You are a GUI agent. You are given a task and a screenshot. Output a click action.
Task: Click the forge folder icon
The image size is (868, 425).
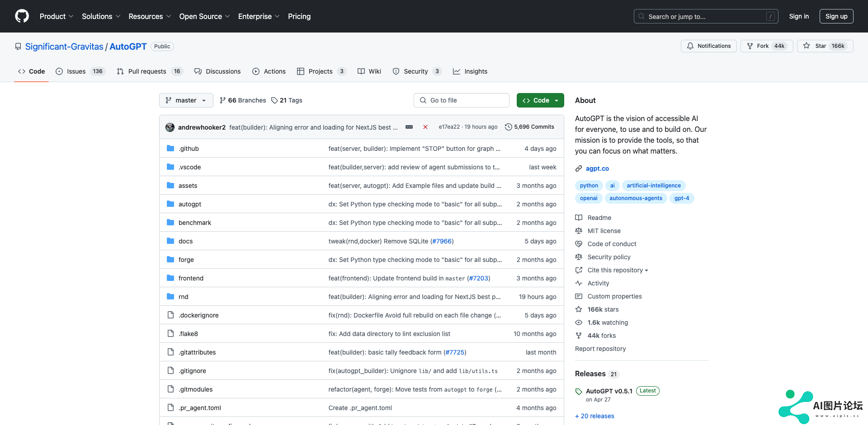tap(170, 259)
